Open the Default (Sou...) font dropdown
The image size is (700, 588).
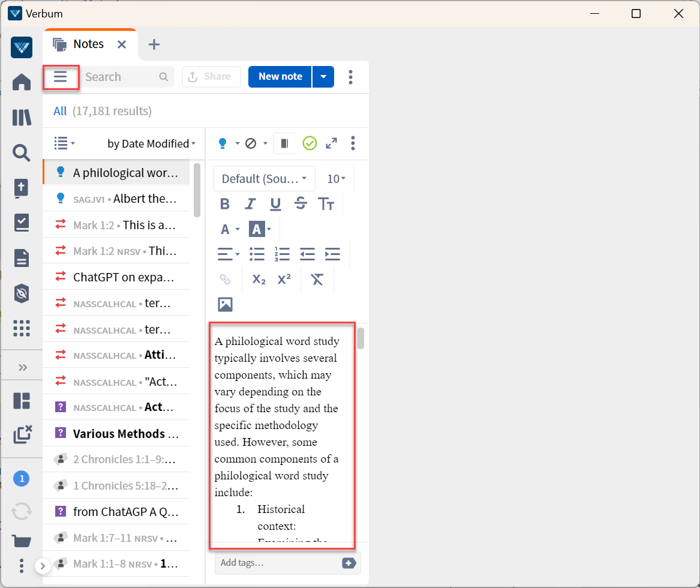[x=264, y=178]
